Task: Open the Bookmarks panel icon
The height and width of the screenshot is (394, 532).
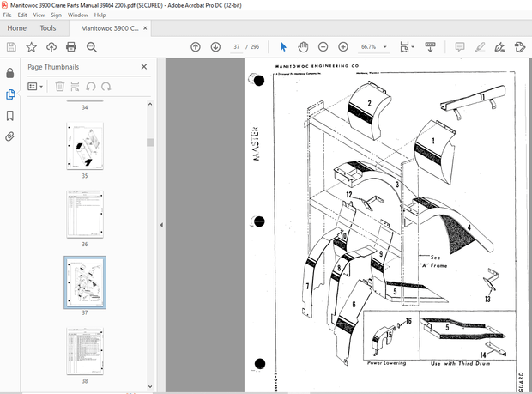Action: pyautogui.click(x=9, y=115)
